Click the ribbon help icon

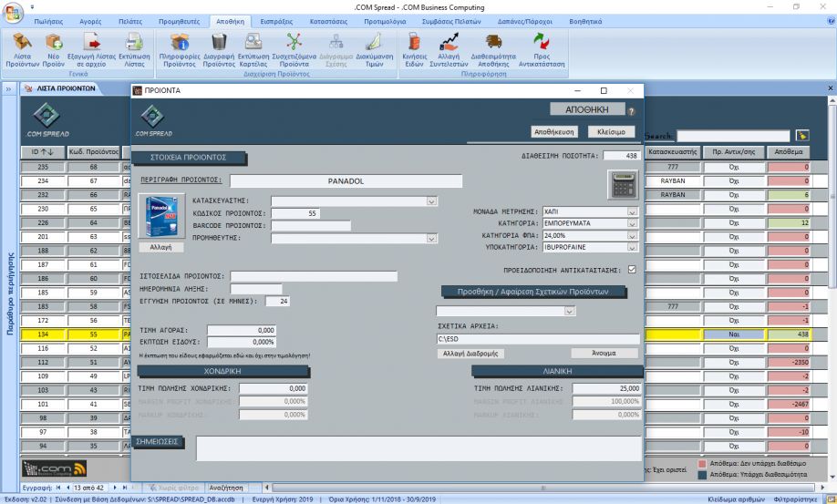click(831, 21)
